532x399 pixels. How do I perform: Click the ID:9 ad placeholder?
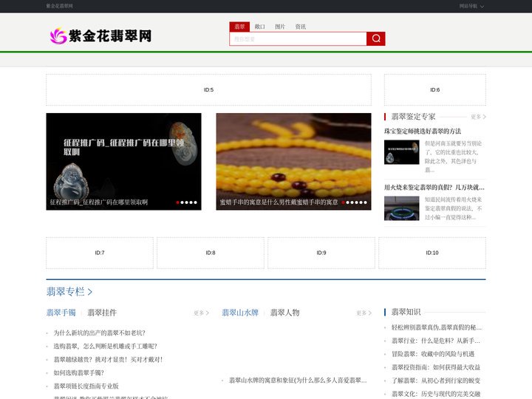321,253
